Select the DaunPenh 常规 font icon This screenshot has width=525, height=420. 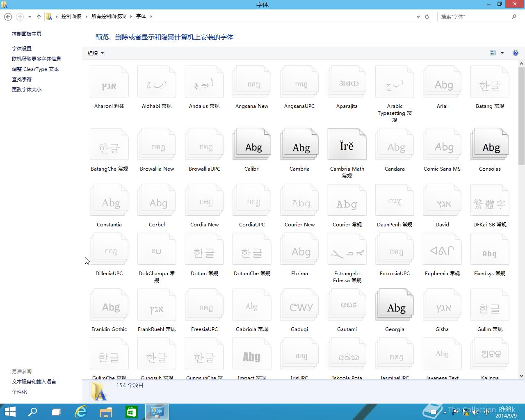[395, 200]
